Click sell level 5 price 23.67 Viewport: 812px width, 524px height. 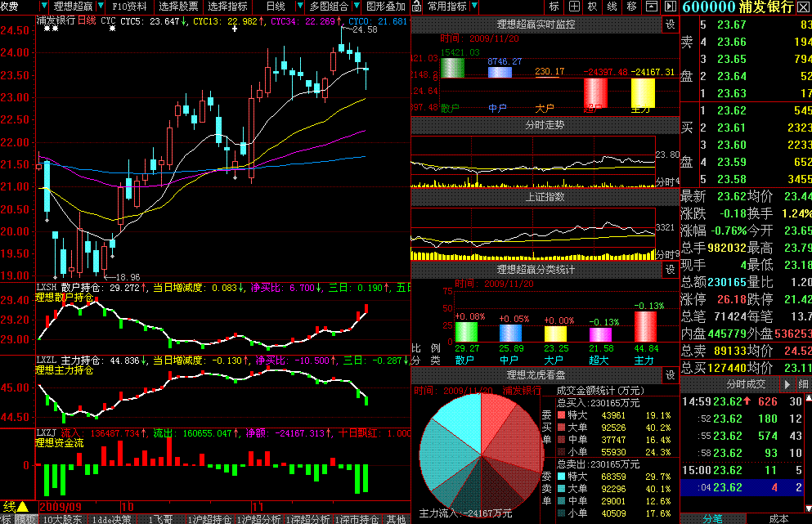(x=731, y=25)
